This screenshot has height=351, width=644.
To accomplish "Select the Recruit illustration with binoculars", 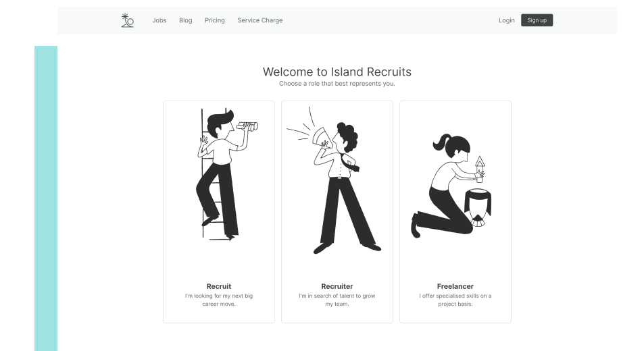I will coord(227,174).
